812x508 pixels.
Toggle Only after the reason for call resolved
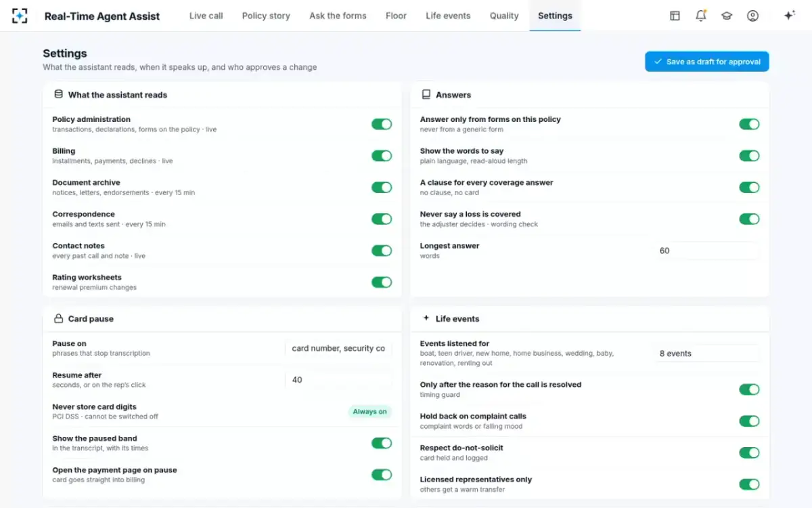tap(749, 389)
